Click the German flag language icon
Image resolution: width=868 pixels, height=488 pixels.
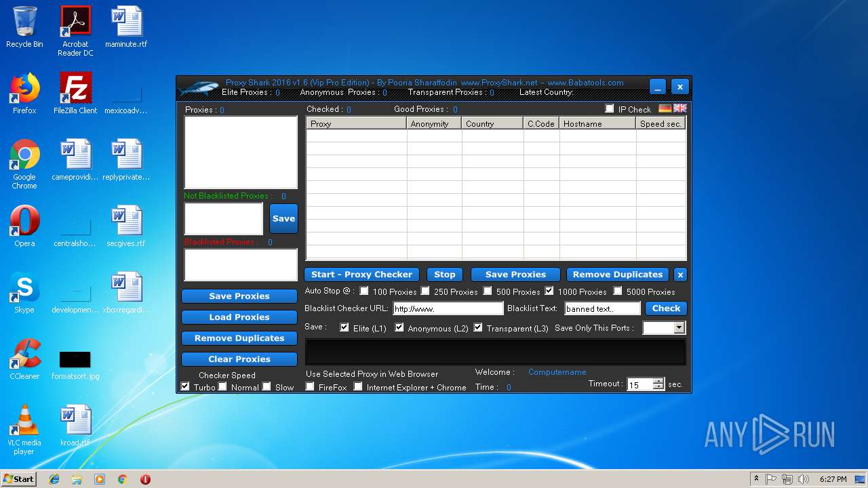[665, 108]
